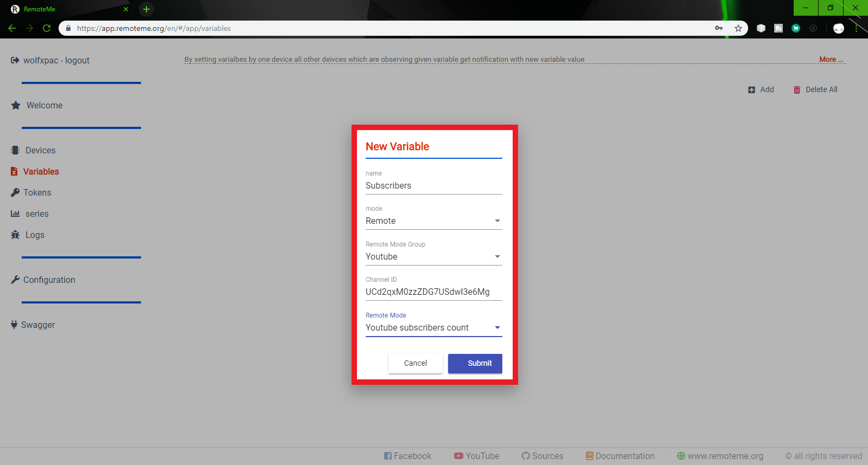Open Configuration in the sidebar menu

[x=49, y=280]
